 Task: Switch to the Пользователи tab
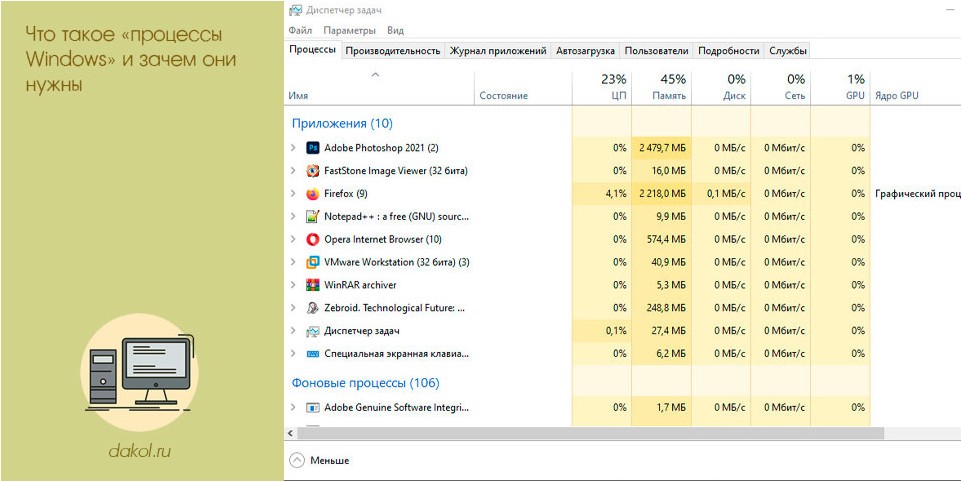(656, 51)
